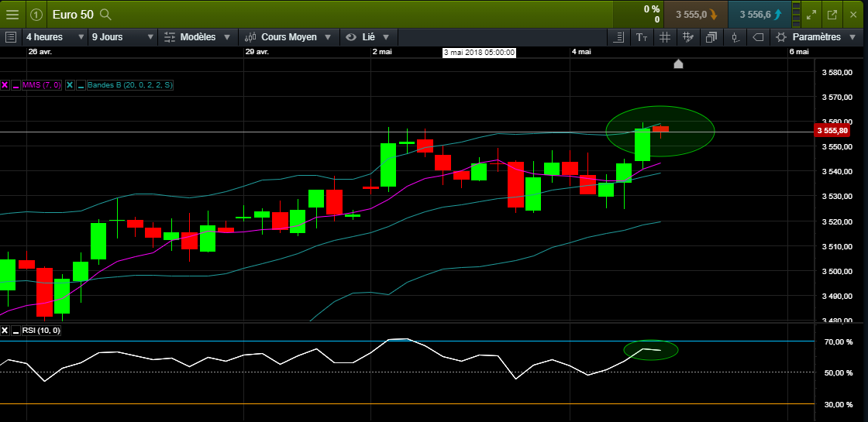Image resolution: width=868 pixels, height=422 pixels.
Task: Click the stacked windows icon
Action: pyautogui.click(x=711, y=37)
